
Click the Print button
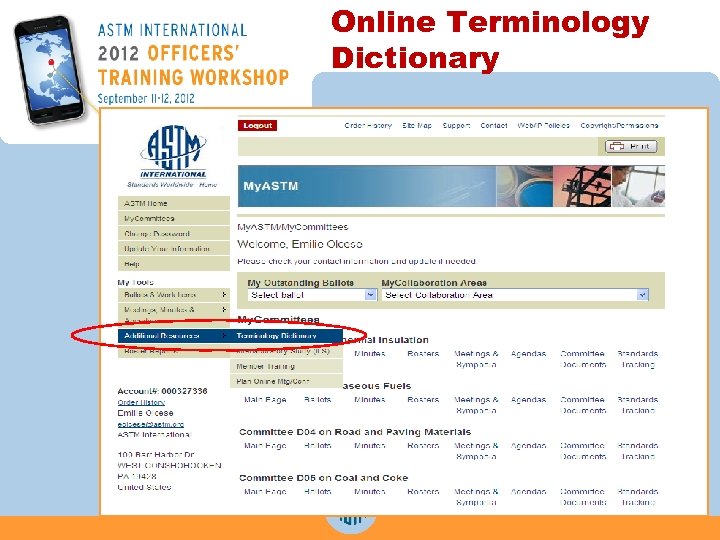631,146
